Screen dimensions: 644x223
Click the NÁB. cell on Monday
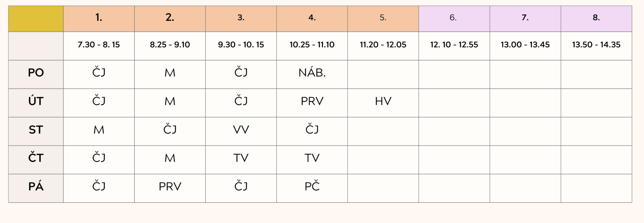pyautogui.click(x=312, y=75)
